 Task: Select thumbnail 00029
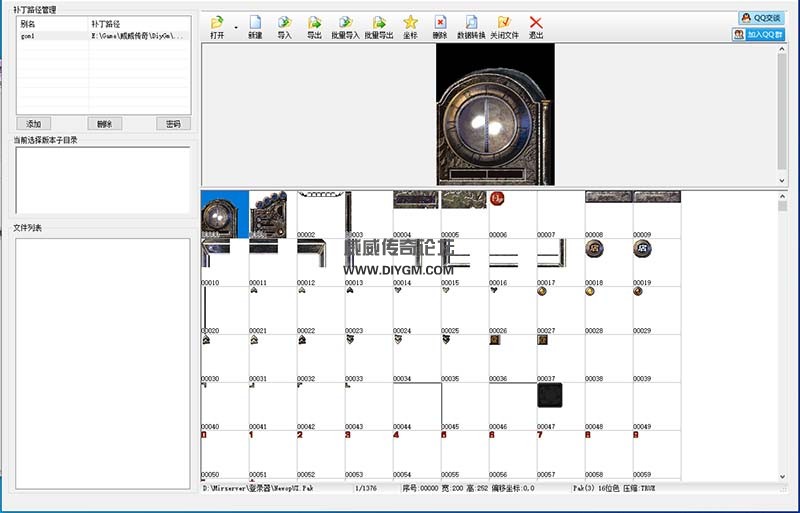pos(656,310)
